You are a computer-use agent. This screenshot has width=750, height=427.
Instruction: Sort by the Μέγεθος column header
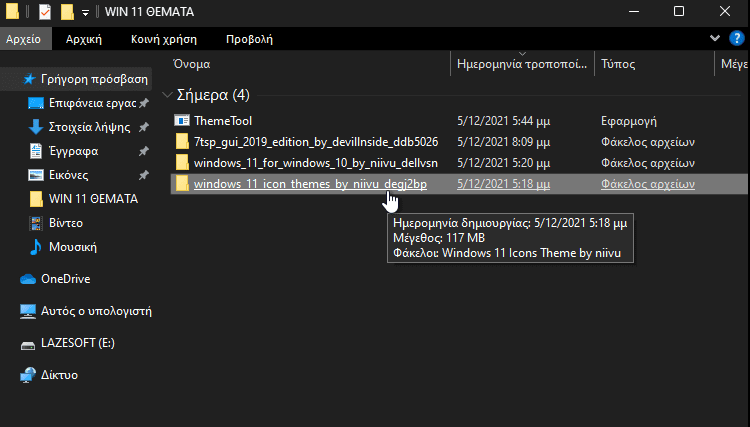tap(734, 64)
